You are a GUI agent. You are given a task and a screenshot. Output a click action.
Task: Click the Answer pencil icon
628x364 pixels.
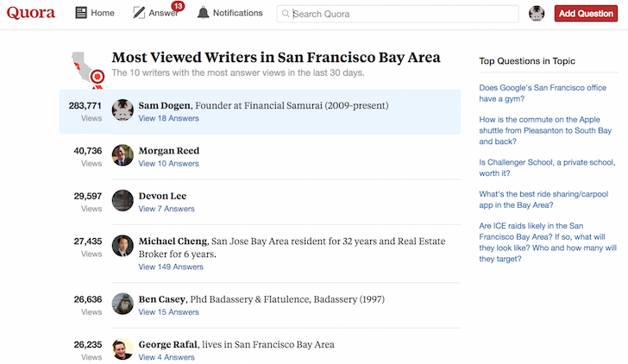click(x=139, y=13)
